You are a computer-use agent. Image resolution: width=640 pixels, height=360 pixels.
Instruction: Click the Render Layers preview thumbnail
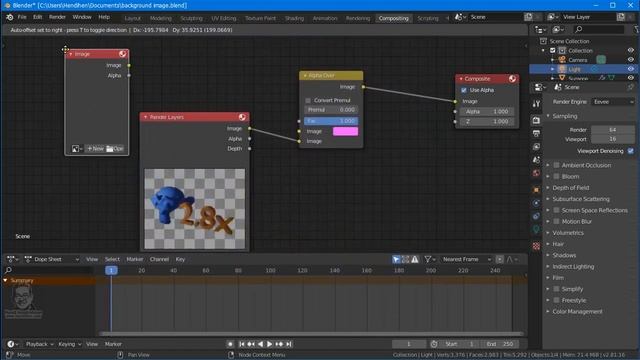(x=195, y=209)
